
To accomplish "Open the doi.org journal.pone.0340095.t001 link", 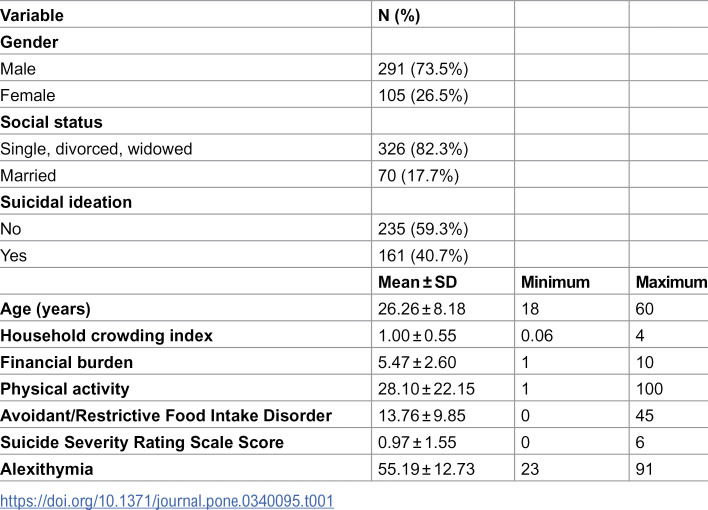I will click(167, 501).
